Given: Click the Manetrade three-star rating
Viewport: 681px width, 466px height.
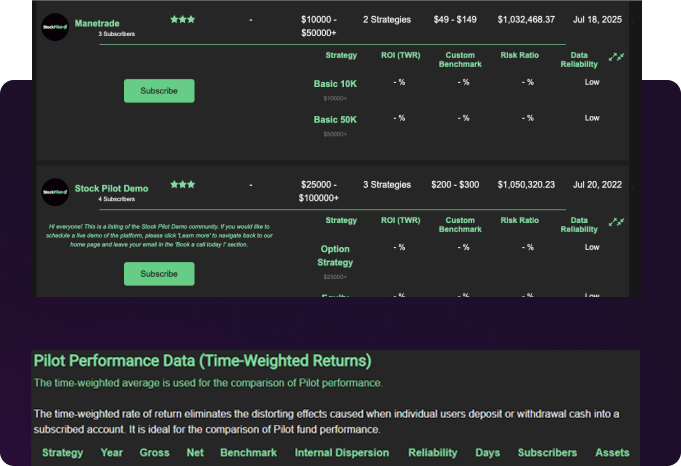Looking at the screenshot, I should click(182, 19).
